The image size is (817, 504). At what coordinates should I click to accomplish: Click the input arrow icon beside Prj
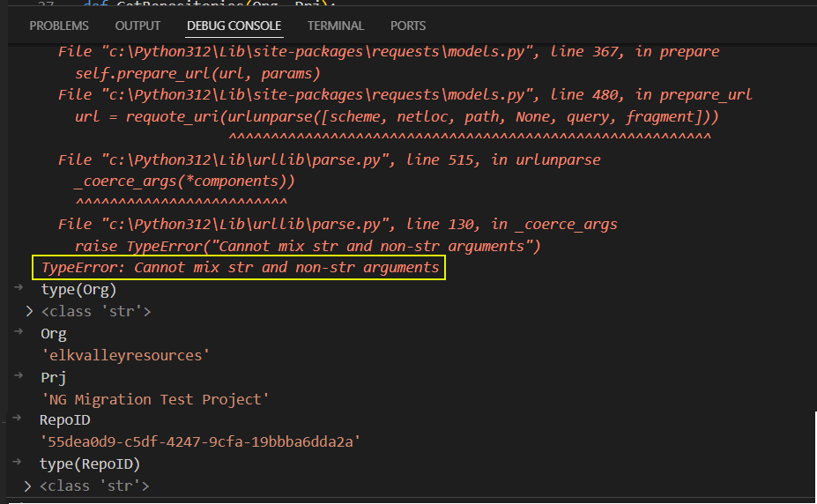point(19,377)
